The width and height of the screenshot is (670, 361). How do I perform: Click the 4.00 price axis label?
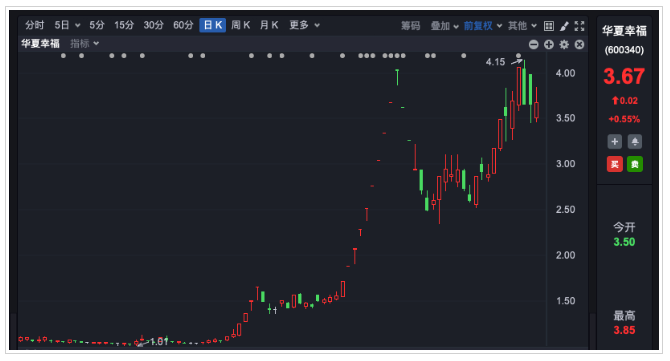coord(565,73)
